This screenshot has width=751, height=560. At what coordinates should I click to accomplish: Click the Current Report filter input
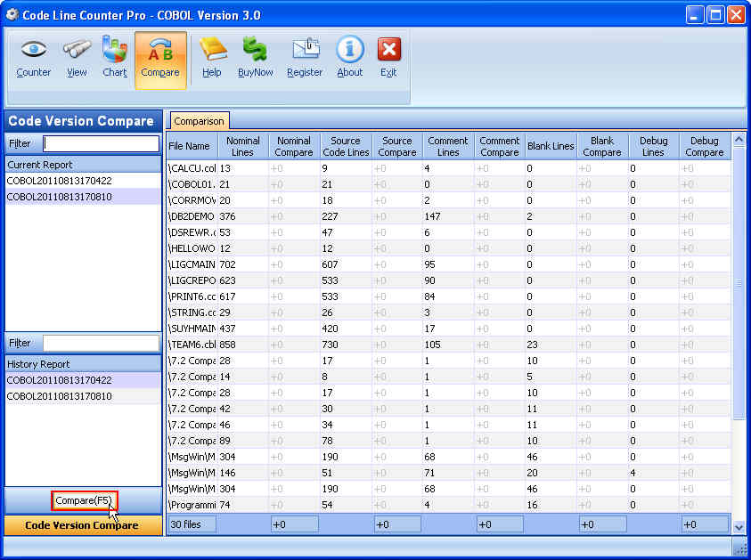[x=101, y=143]
